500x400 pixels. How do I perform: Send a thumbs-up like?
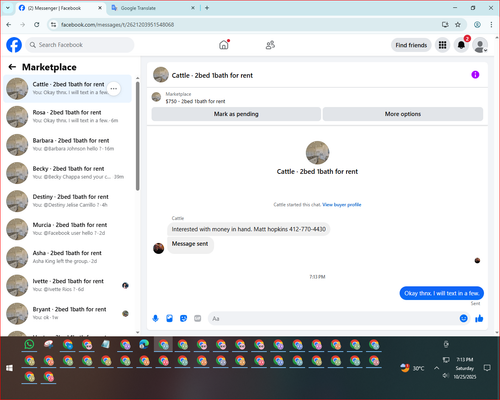point(479,318)
